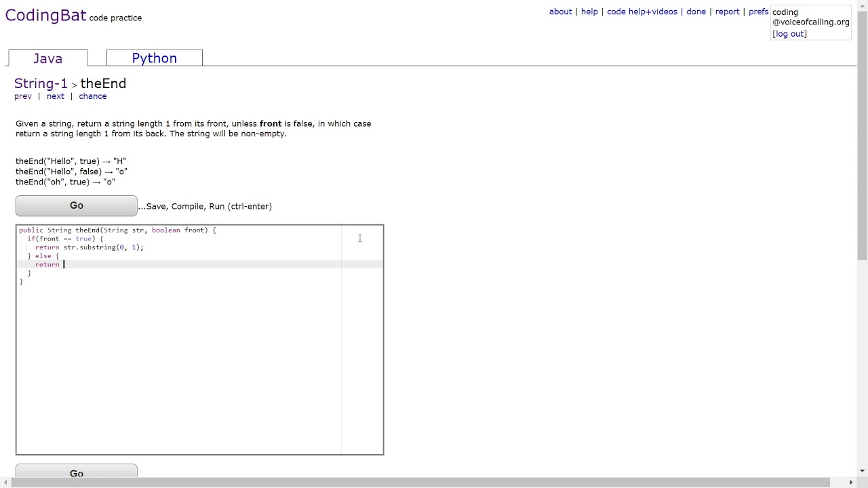This screenshot has height=488, width=868.
Task: Open a chance problem
Action: pos(93,96)
